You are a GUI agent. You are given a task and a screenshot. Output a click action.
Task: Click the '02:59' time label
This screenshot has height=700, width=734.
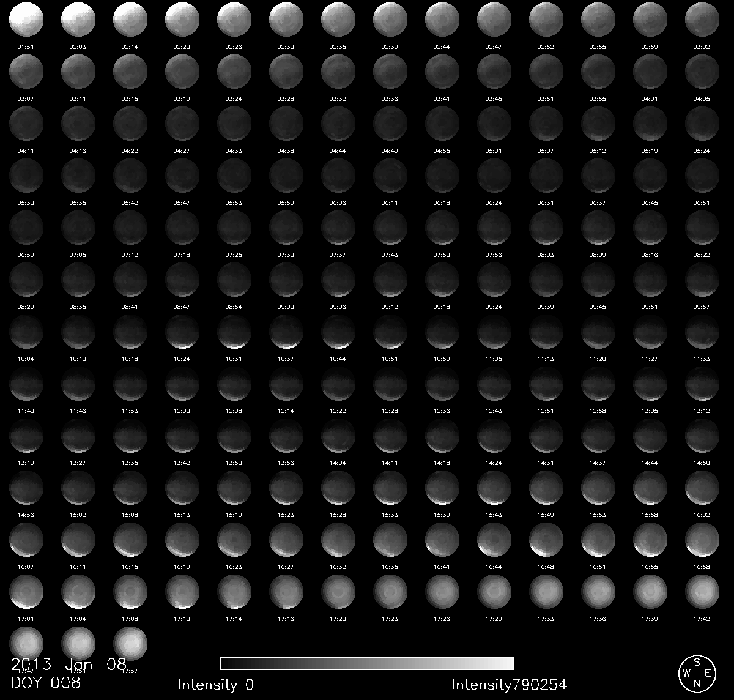[x=650, y=47]
